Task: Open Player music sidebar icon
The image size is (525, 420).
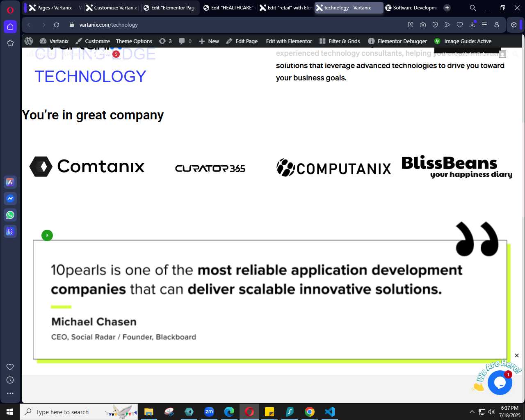Action: pos(10,231)
